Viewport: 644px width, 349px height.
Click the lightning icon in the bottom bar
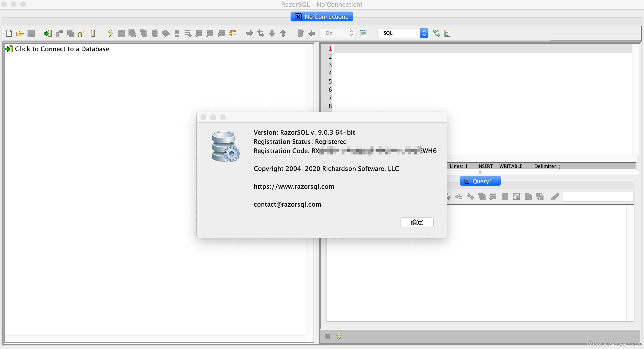[339, 336]
